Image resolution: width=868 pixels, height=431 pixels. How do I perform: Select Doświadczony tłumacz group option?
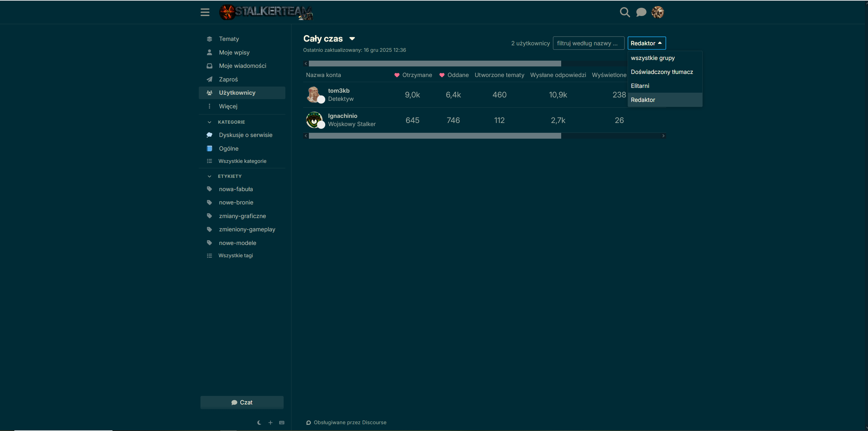(662, 72)
